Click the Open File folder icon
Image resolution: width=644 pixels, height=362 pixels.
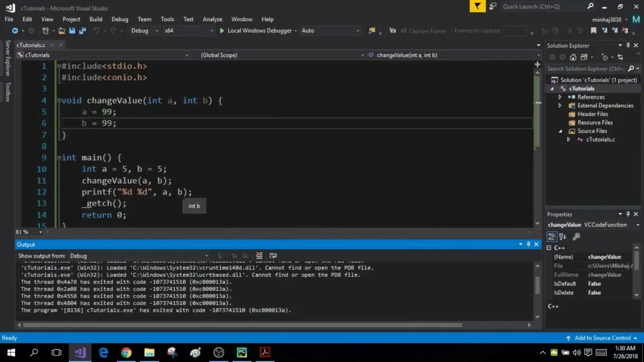coord(61,31)
